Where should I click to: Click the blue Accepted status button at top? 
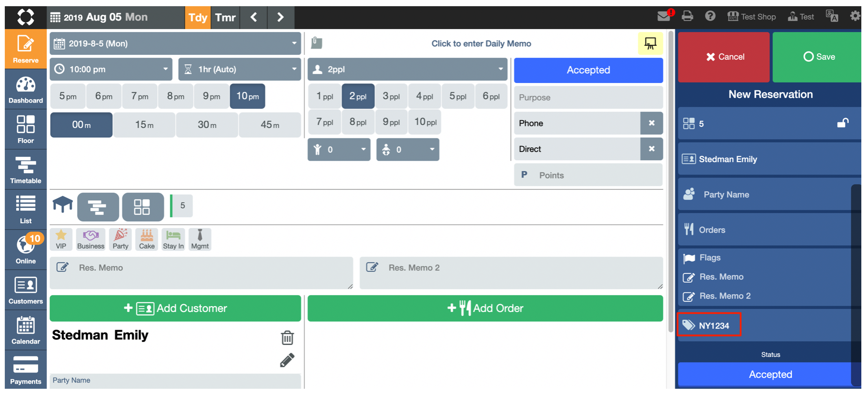588,70
